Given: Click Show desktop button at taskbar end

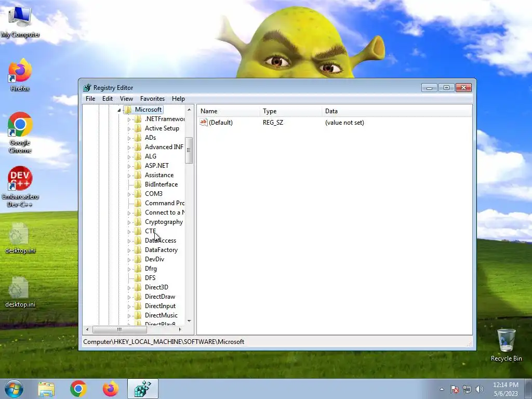Looking at the screenshot, I should pyautogui.click(x=528, y=389).
